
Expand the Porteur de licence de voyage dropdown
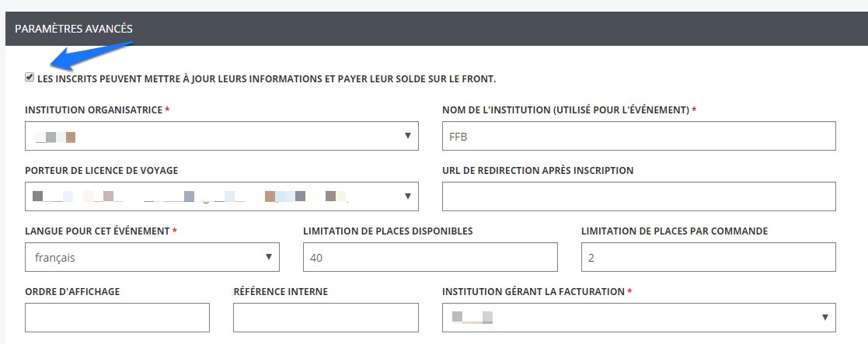(221, 196)
